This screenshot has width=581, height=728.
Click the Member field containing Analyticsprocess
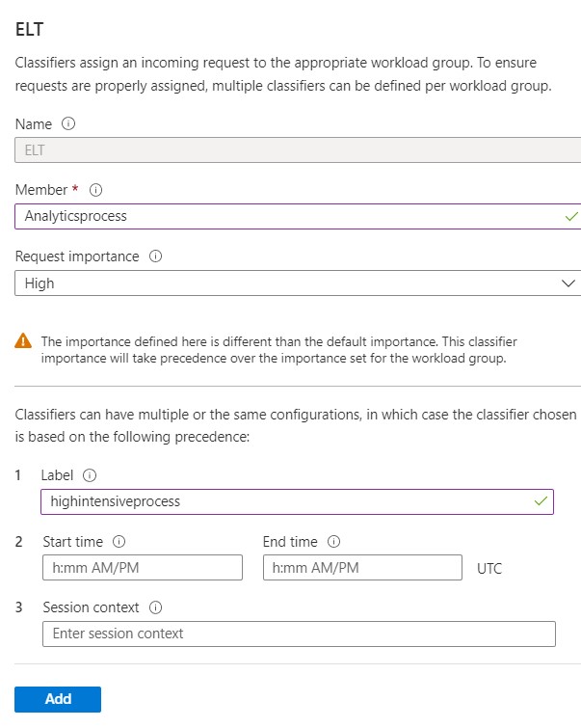pos(289,216)
